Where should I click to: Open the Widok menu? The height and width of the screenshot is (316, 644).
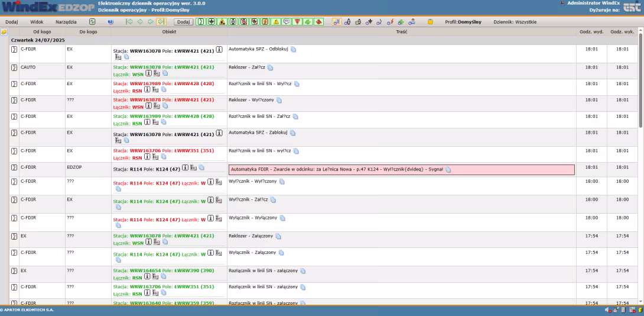[x=37, y=22]
